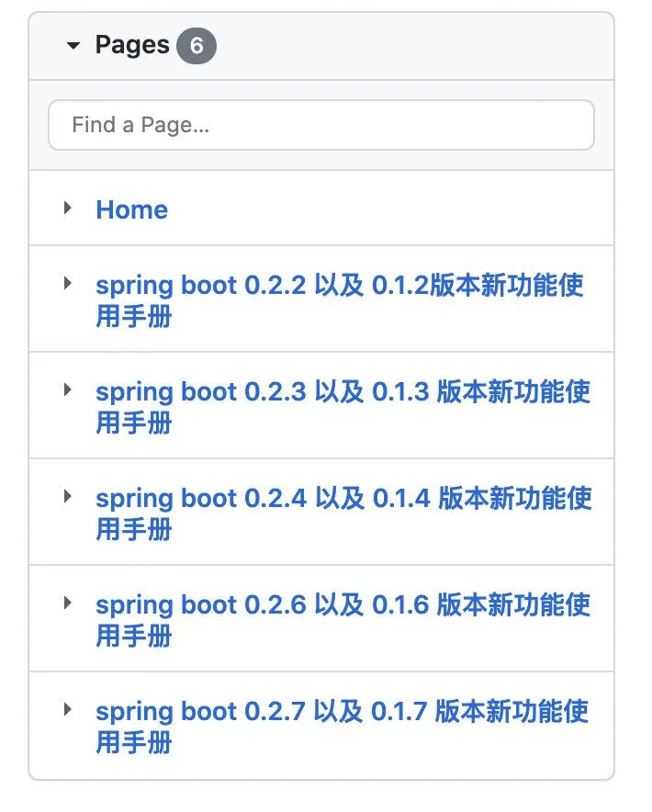Expand the spring boot 0.2.7 outline arrow

click(67, 709)
